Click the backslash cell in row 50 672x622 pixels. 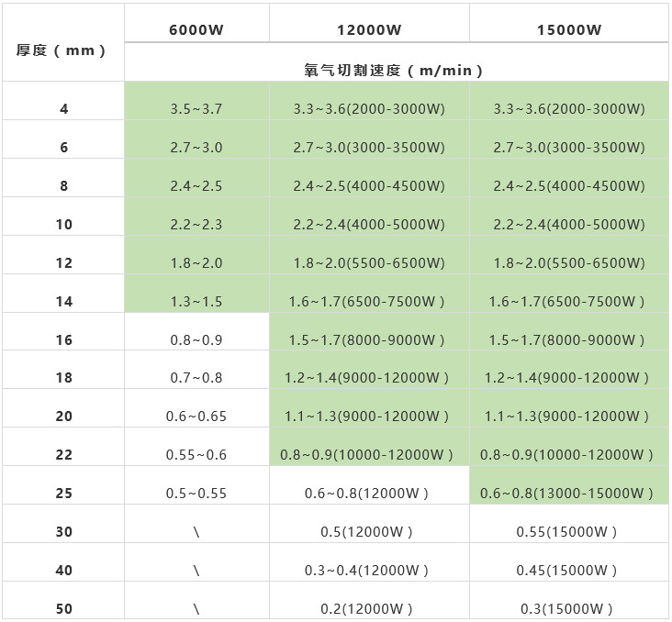(x=196, y=609)
